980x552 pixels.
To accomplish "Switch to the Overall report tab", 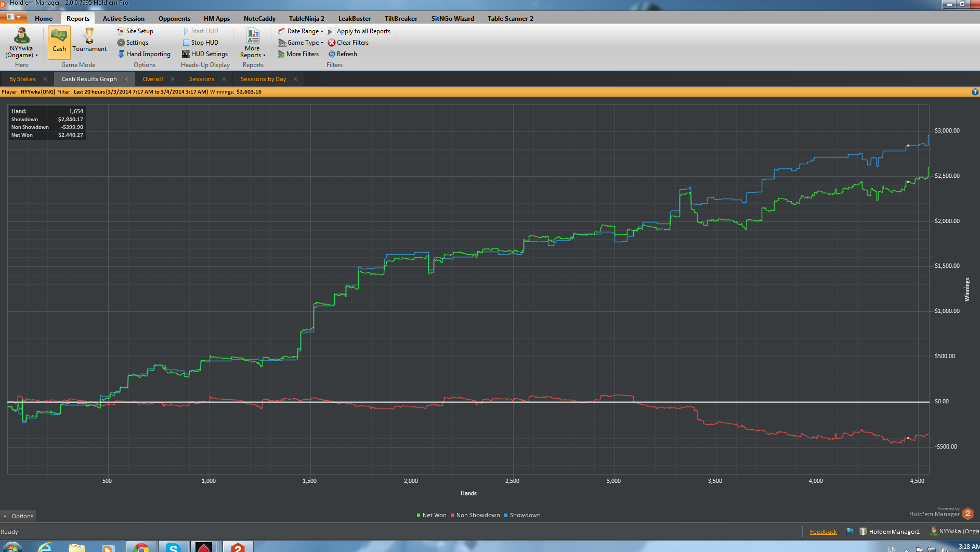I will pos(153,79).
